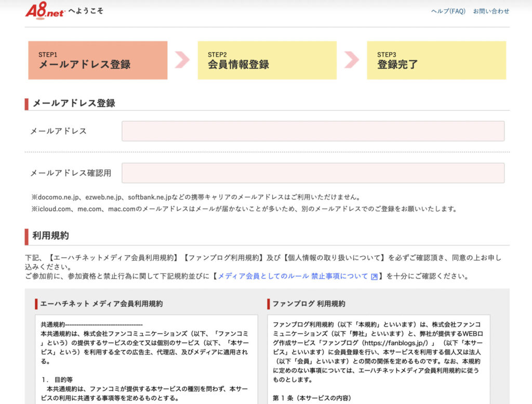Image resolution: width=532 pixels, height=404 pixels.
Task: Open the ヘルプ(FAQ) link
Action: tap(448, 11)
